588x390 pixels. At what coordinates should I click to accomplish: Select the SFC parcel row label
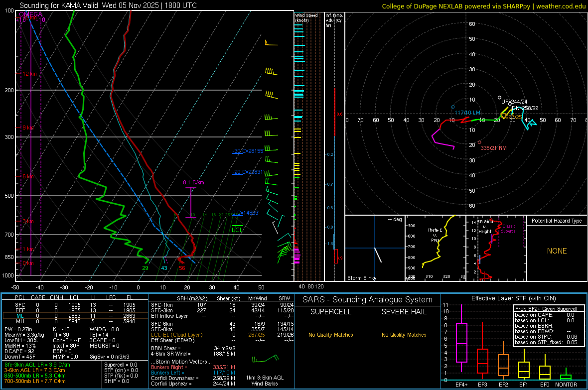click(x=20, y=305)
